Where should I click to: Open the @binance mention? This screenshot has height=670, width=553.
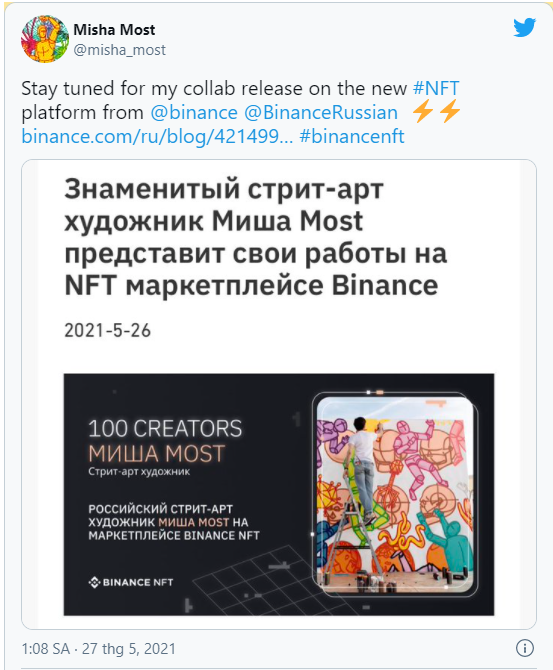[x=194, y=112]
